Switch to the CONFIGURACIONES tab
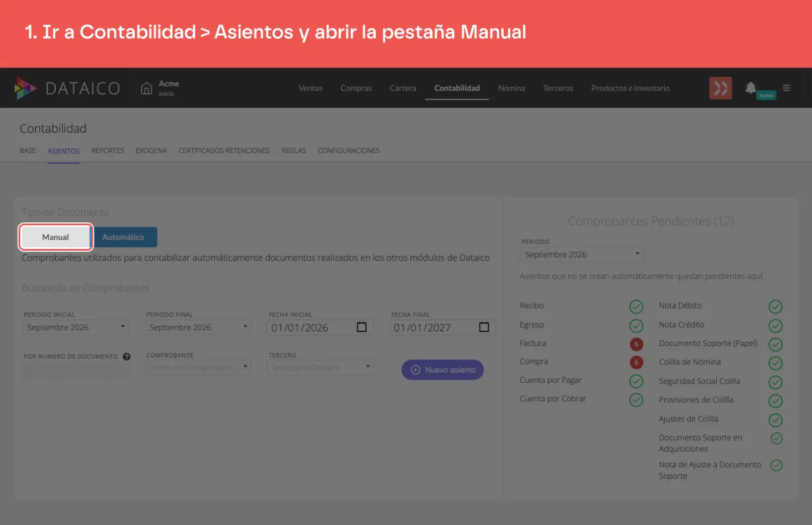The image size is (812, 525). 348,150
